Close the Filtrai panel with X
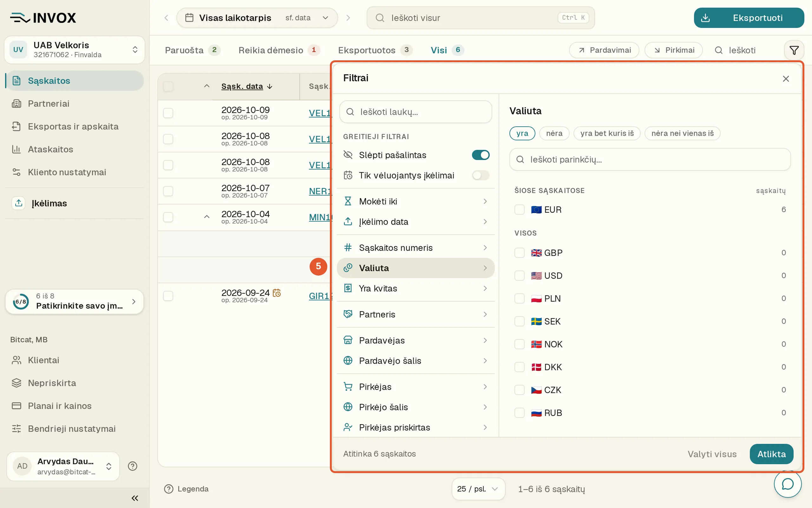 point(786,79)
